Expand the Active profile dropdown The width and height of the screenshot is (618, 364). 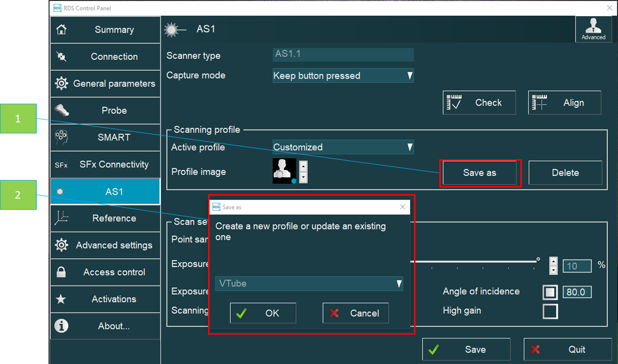point(343,147)
